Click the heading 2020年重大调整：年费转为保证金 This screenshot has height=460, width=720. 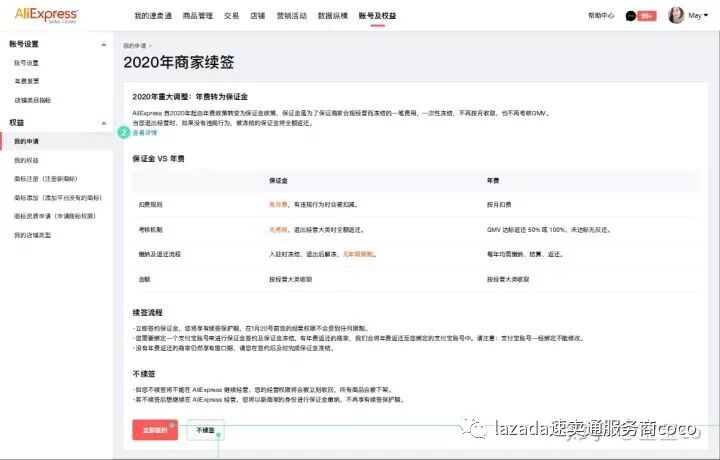pos(190,97)
